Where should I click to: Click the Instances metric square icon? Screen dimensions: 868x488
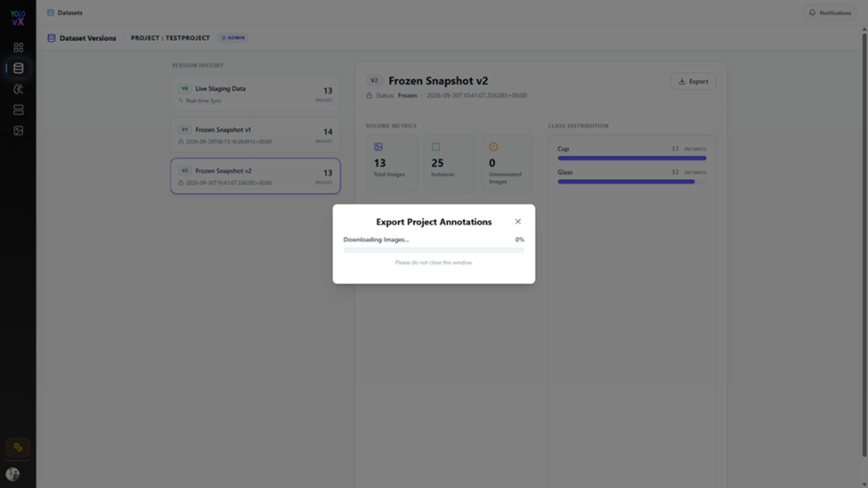[x=435, y=147]
